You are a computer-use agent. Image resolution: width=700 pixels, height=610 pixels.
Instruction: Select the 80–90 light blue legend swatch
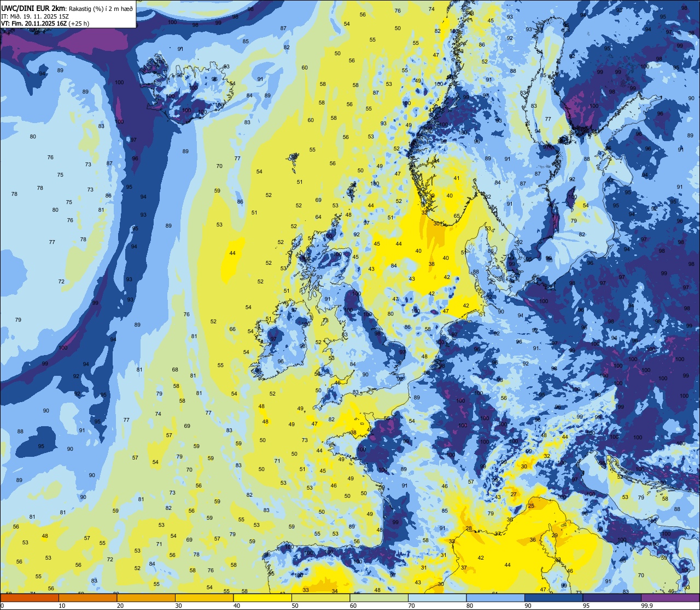[x=496, y=598]
